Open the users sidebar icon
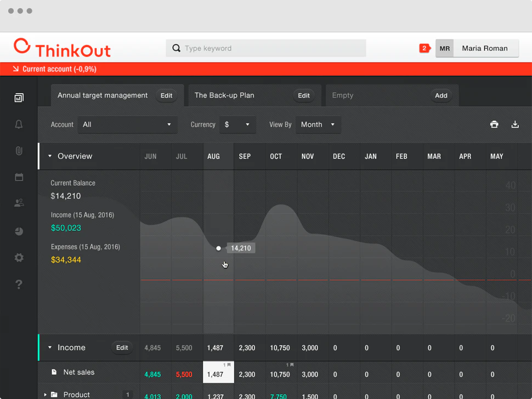The image size is (532, 399). [19, 203]
